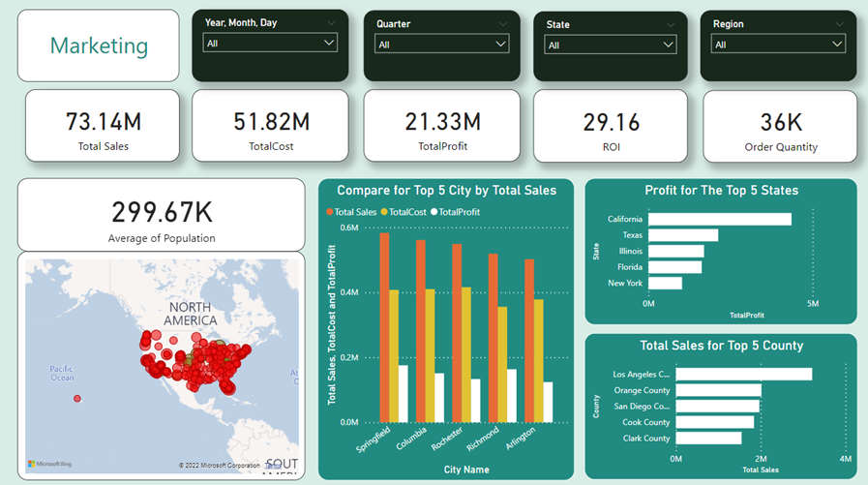This screenshot has height=485, width=868.
Task: Click the chevron icon in Region slicer header
Action: pyautogui.click(x=839, y=23)
